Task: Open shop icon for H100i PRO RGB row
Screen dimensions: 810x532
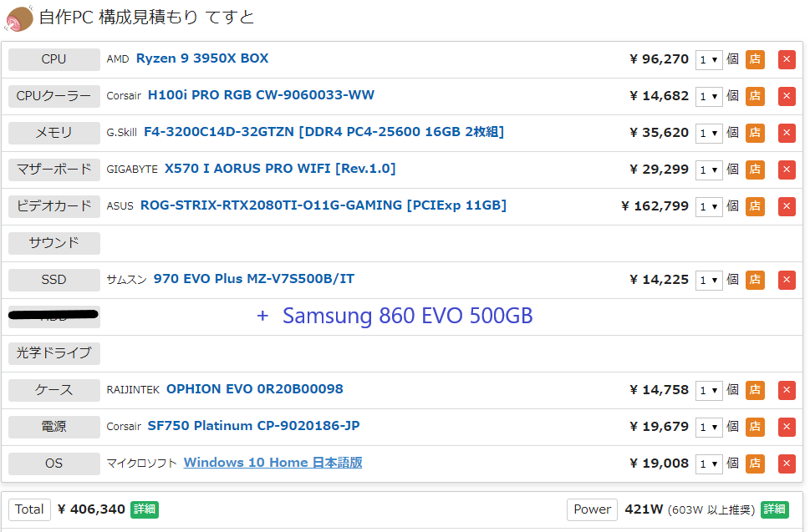Action: point(755,96)
